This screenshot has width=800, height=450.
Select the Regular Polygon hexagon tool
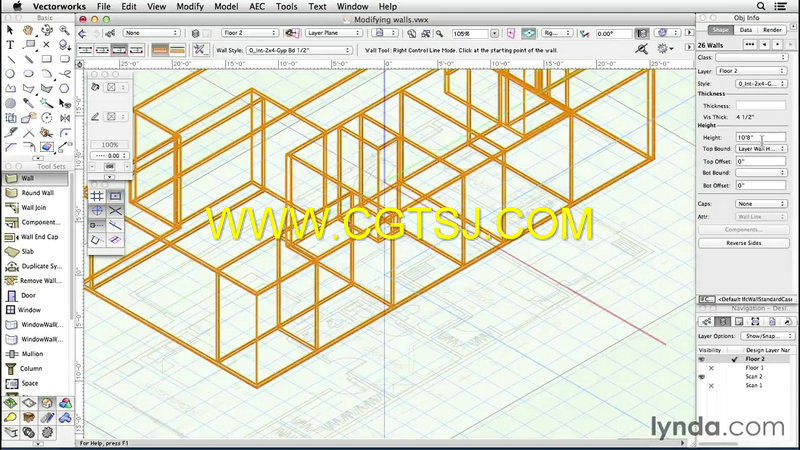(64, 89)
